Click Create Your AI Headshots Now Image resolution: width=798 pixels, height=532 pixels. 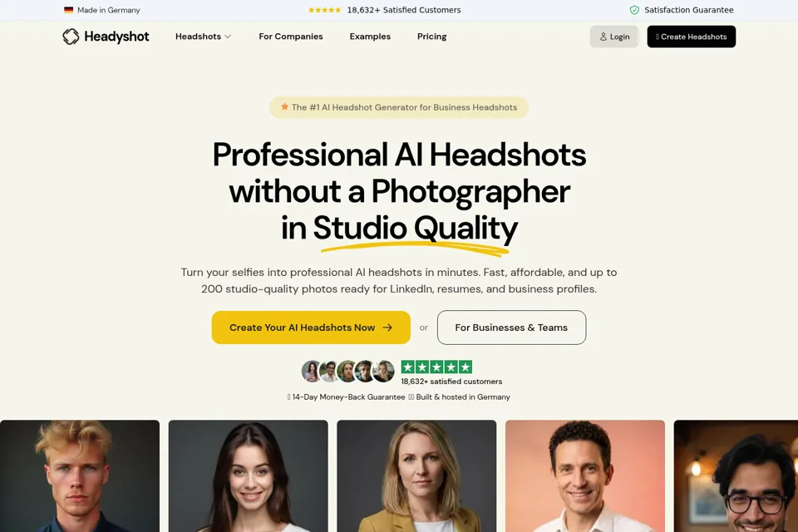pos(311,328)
